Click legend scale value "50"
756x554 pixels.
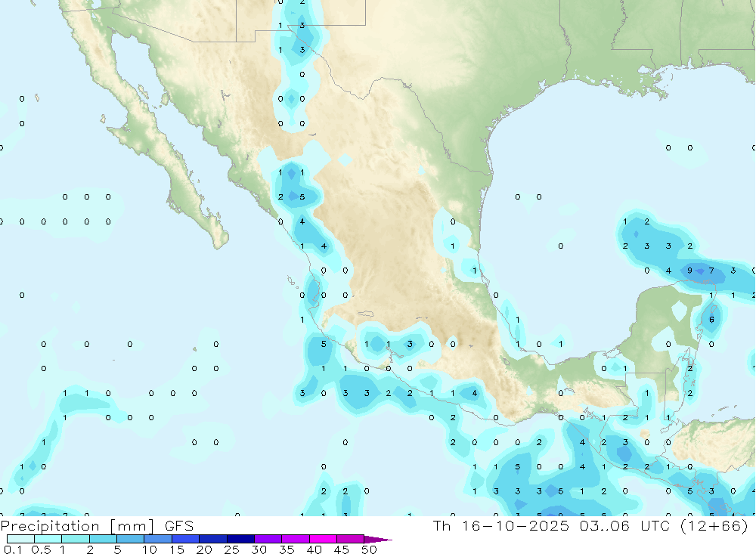[369, 549]
